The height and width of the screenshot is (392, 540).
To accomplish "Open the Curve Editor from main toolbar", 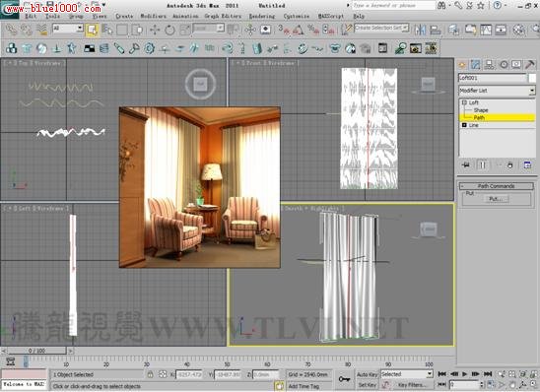I will [x=486, y=30].
